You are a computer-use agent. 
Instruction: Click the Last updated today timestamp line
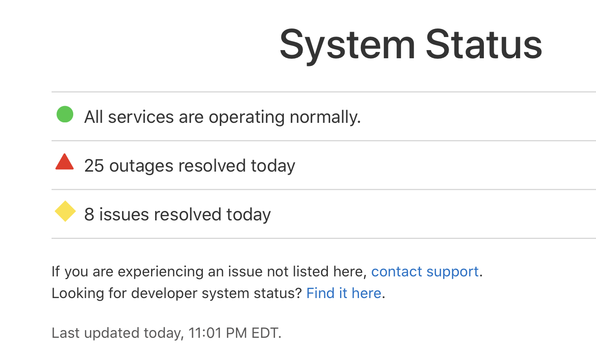(x=166, y=333)
